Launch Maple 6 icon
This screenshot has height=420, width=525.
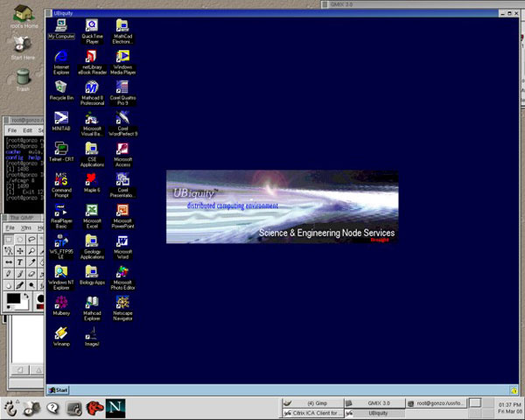[x=92, y=183]
